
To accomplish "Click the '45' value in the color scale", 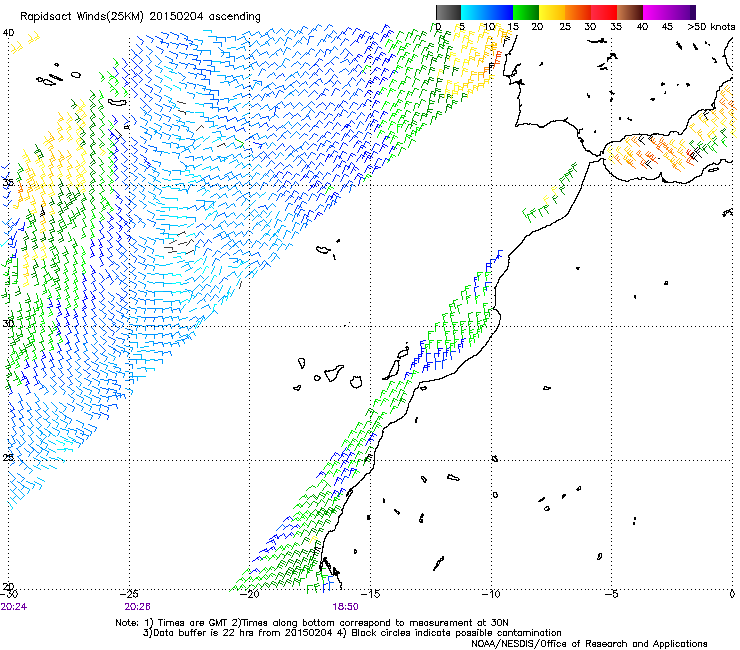I will [667, 27].
